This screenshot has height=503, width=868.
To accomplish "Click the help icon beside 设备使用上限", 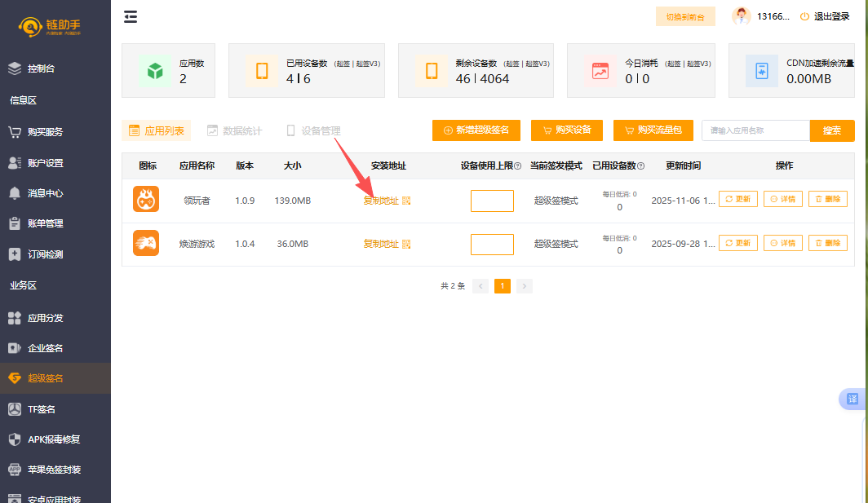I will pyautogui.click(x=518, y=166).
